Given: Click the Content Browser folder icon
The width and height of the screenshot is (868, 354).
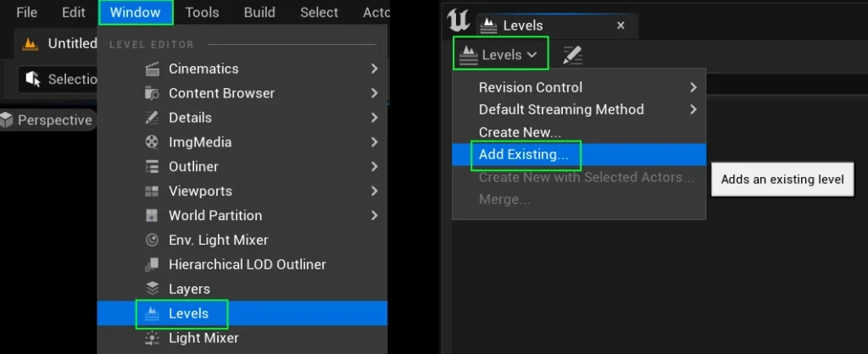Looking at the screenshot, I should click(153, 93).
